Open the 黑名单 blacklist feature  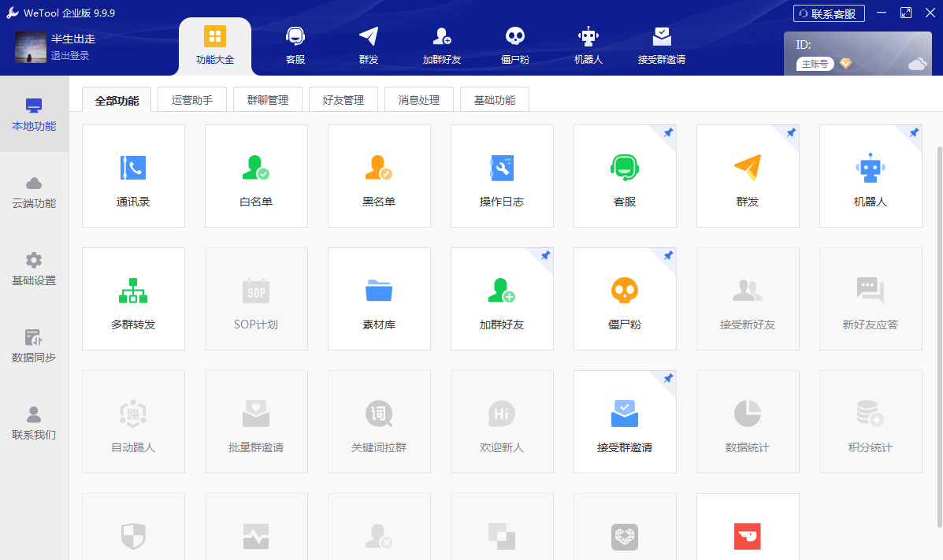[379, 176]
